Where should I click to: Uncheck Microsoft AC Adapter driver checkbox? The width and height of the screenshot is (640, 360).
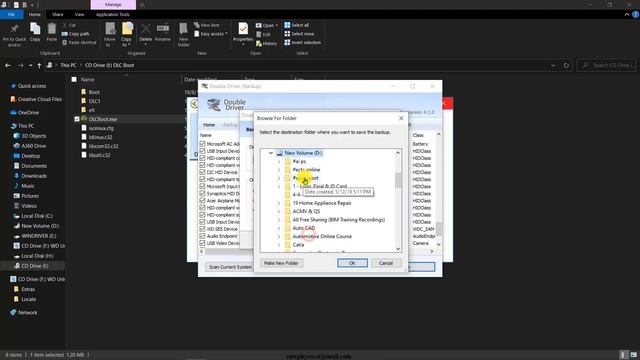point(202,144)
